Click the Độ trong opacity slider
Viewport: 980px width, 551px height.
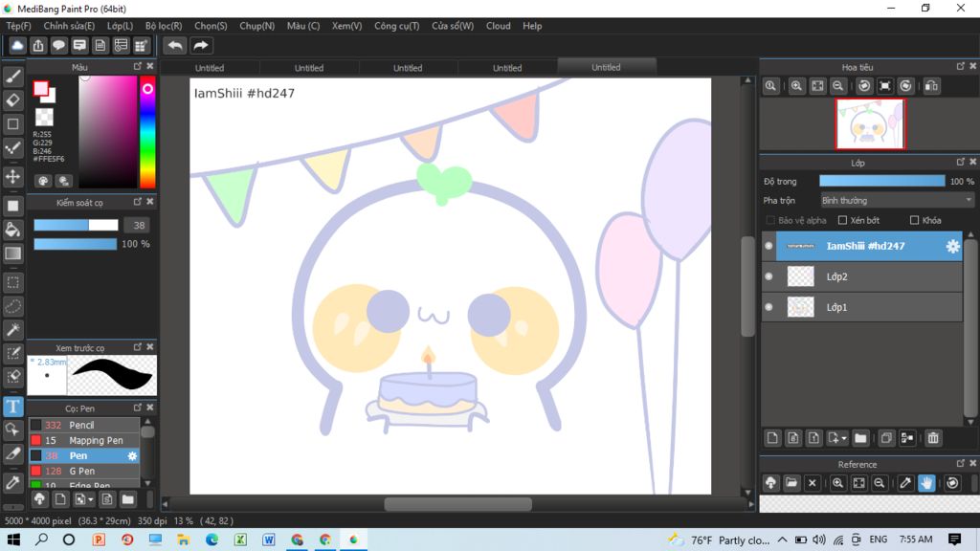point(881,181)
